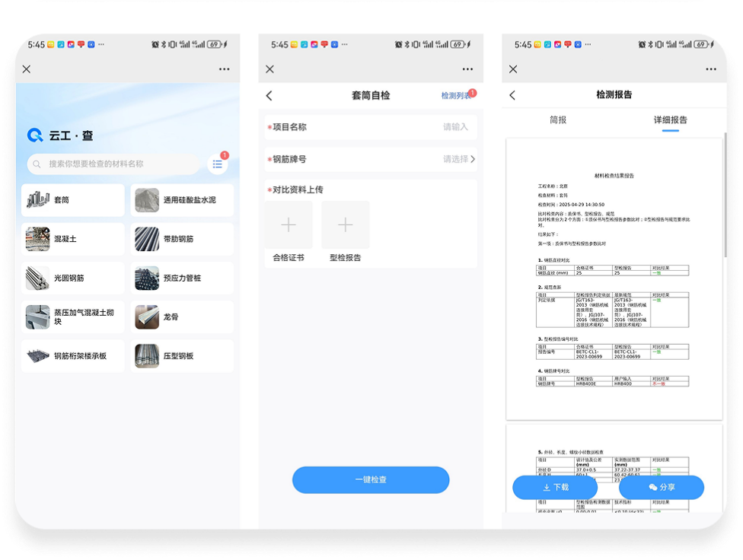Select the 混凝土 material tile

coord(72,239)
